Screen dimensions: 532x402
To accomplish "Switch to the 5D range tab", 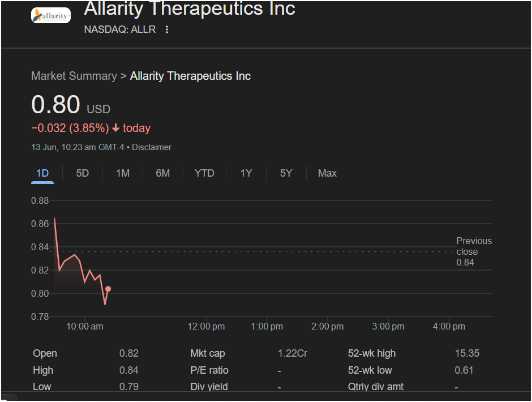I will tap(83, 173).
